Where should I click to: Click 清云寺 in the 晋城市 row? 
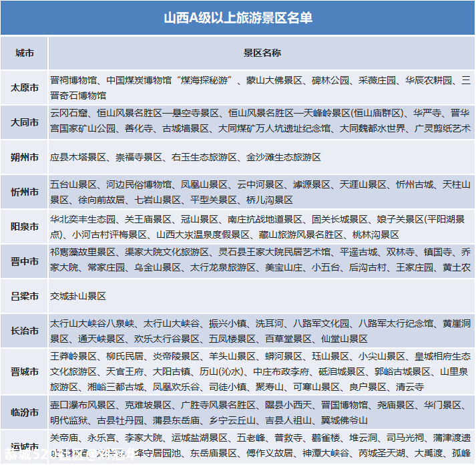point(410,387)
